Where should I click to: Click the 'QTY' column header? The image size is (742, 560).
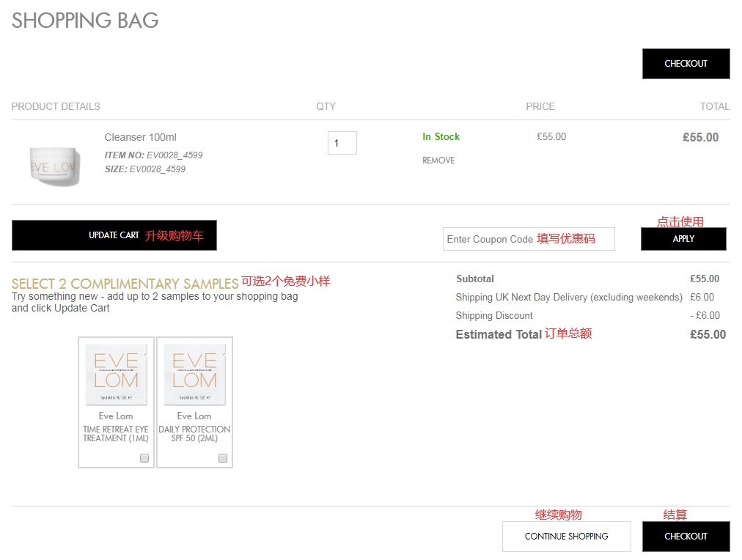(x=326, y=106)
